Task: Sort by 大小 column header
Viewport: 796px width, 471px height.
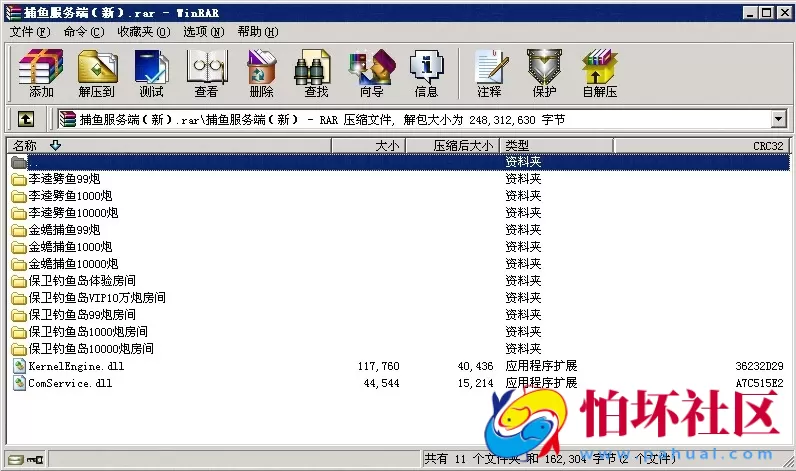Action: point(368,146)
